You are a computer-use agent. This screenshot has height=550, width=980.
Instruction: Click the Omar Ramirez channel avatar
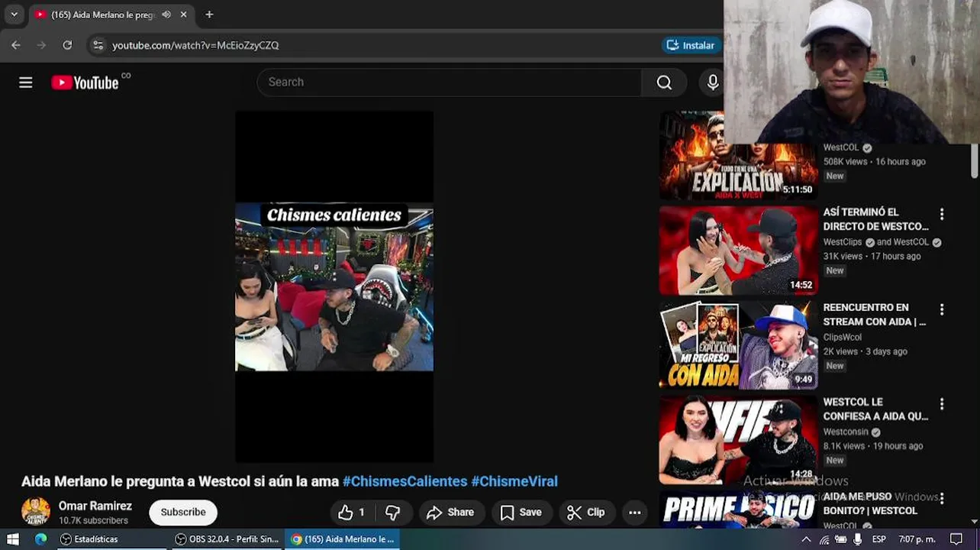tap(36, 512)
